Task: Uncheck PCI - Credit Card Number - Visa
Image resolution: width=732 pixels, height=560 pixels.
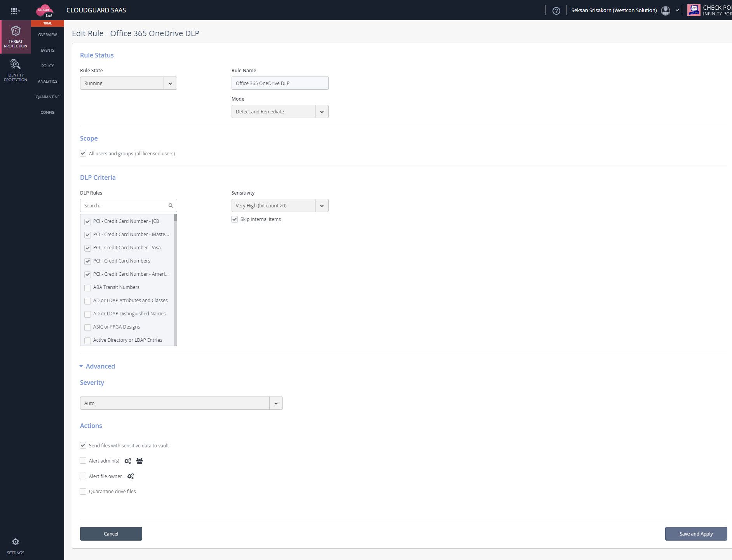Action: point(87,248)
